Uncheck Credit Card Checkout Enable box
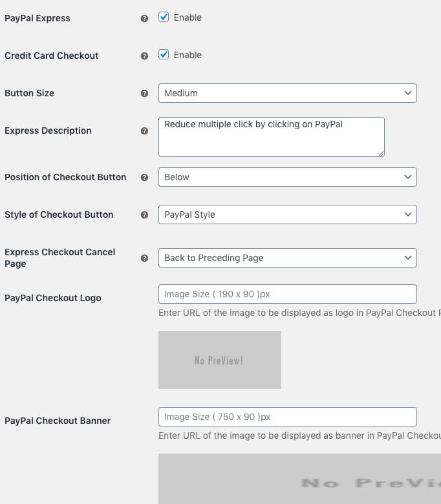Screen dimensions: 441x504 coord(164,55)
